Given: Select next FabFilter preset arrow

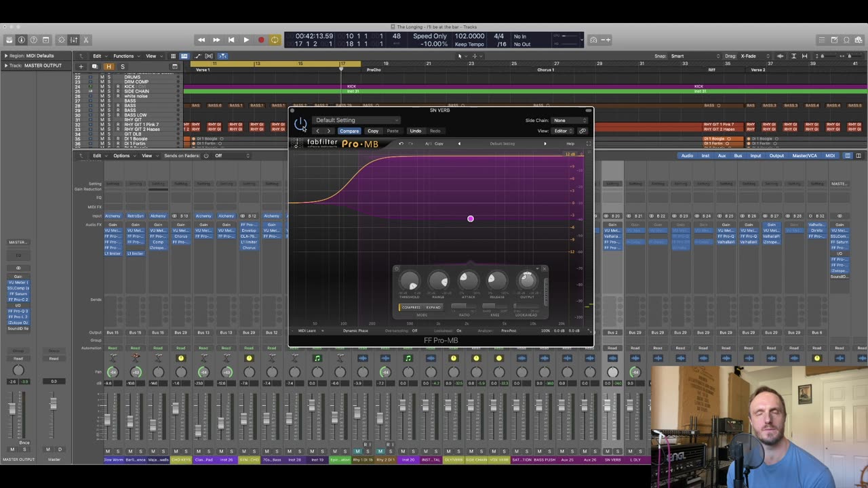Looking at the screenshot, I should pos(545,144).
